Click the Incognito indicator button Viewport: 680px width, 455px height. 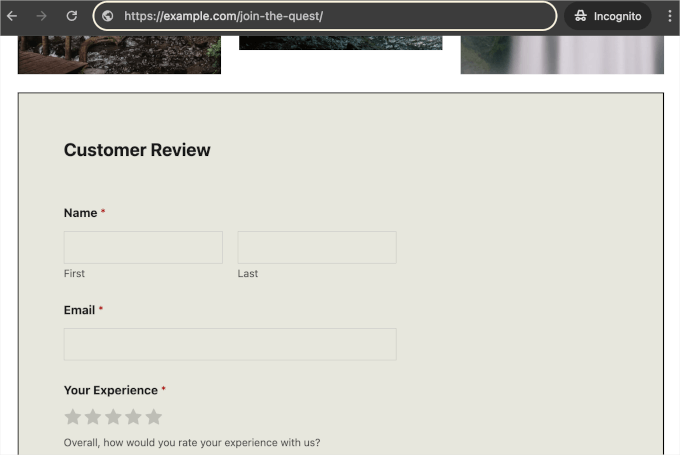(608, 16)
